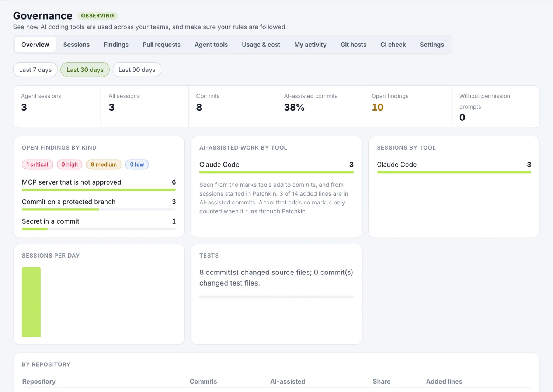Click the Tests summary sentence

[276, 278]
